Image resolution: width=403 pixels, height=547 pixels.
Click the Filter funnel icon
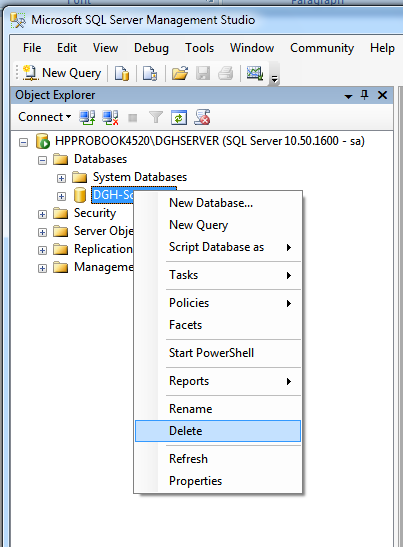(156, 117)
